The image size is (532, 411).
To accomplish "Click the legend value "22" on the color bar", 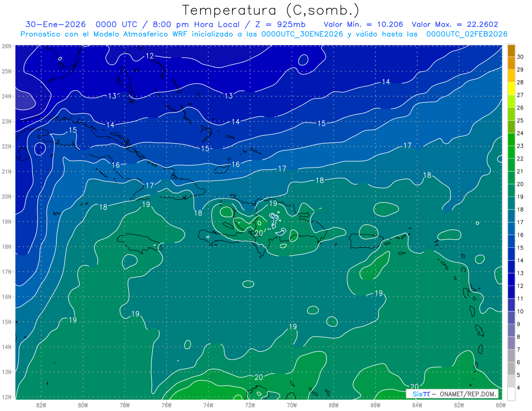I will [520, 159].
